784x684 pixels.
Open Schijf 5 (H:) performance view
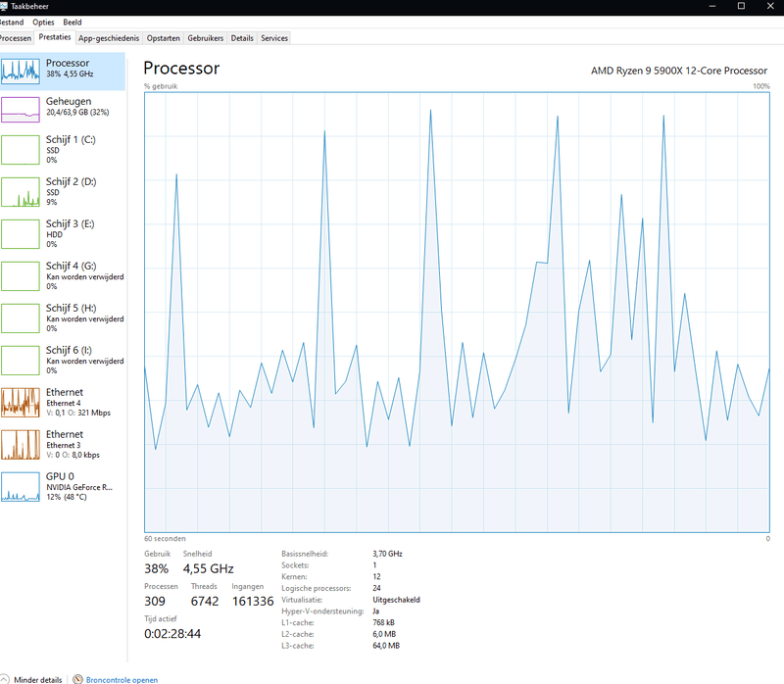coord(63,318)
